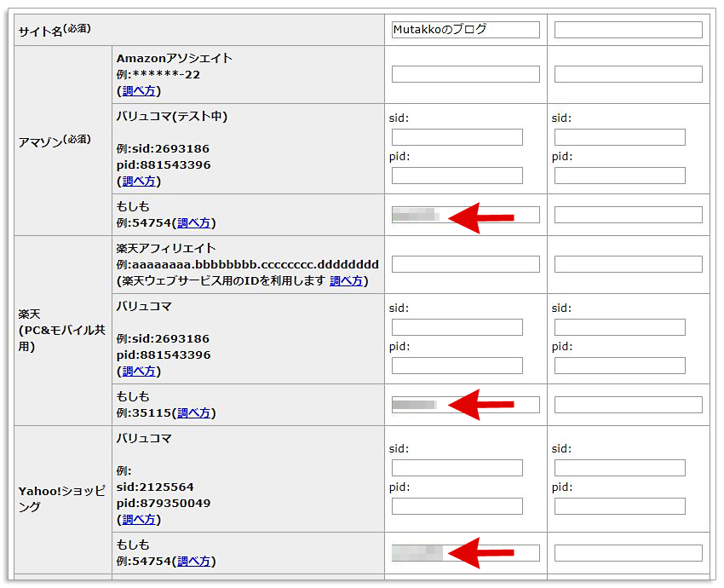Select the sid field in アマゾン バリュコマ row
The width and height of the screenshot is (724, 588).
point(457,136)
